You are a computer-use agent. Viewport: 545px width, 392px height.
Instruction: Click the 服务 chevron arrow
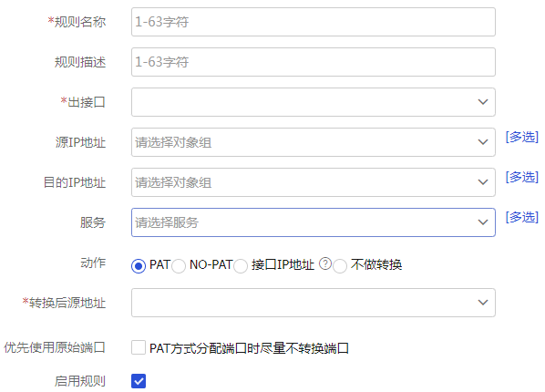point(483,222)
